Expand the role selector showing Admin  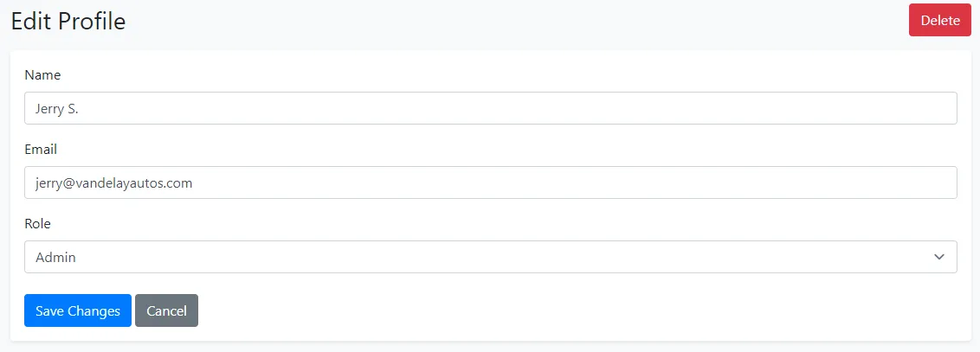tap(490, 257)
